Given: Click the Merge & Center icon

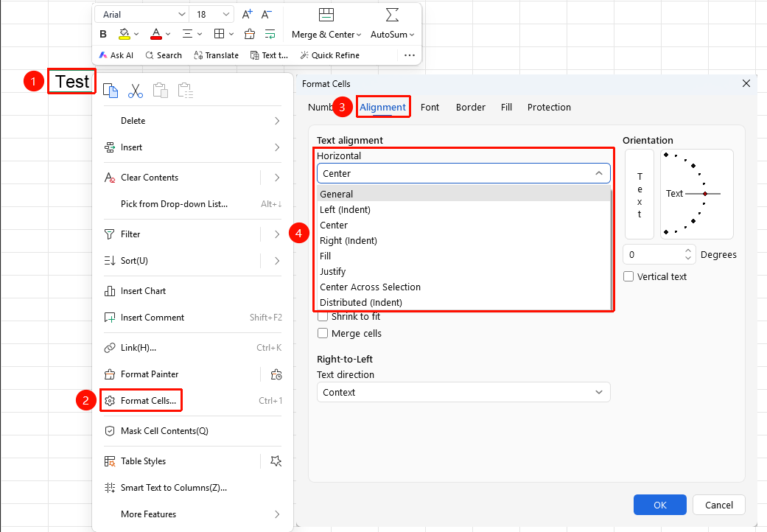Looking at the screenshot, I should click(x=326, y=15).
